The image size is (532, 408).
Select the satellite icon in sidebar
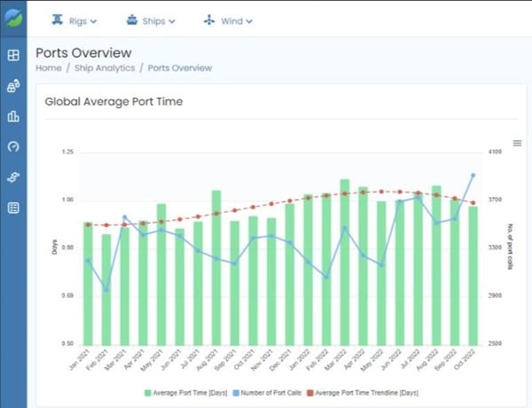click(13, 177)
